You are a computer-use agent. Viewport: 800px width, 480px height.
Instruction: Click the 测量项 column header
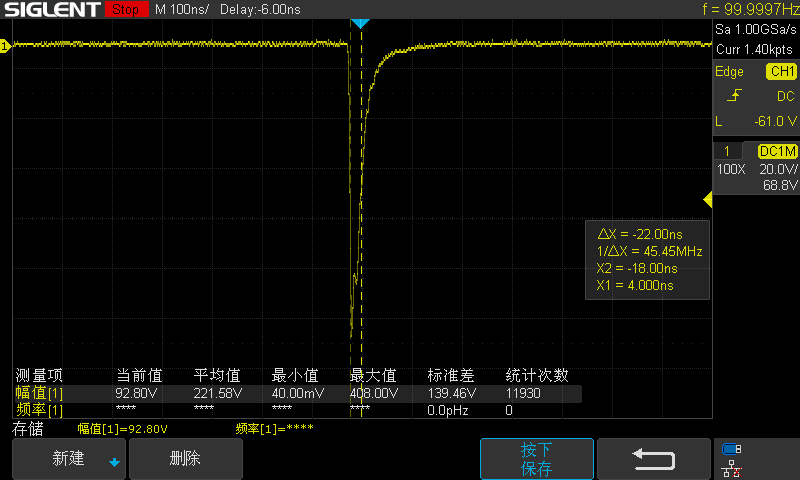[x=39, y=376]
